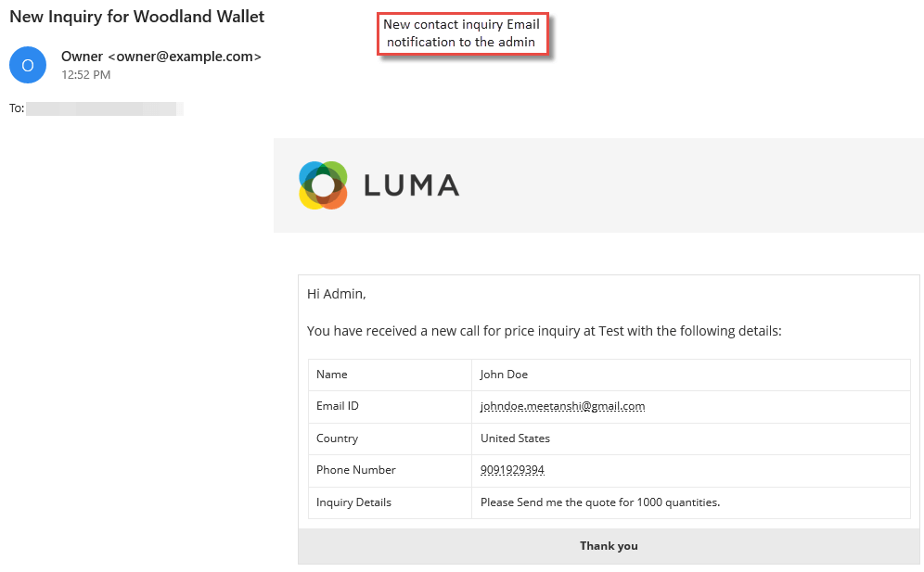Click the price inquiry at Test sentence
Screen dimensions: 924x572
(x=544, y=331)
